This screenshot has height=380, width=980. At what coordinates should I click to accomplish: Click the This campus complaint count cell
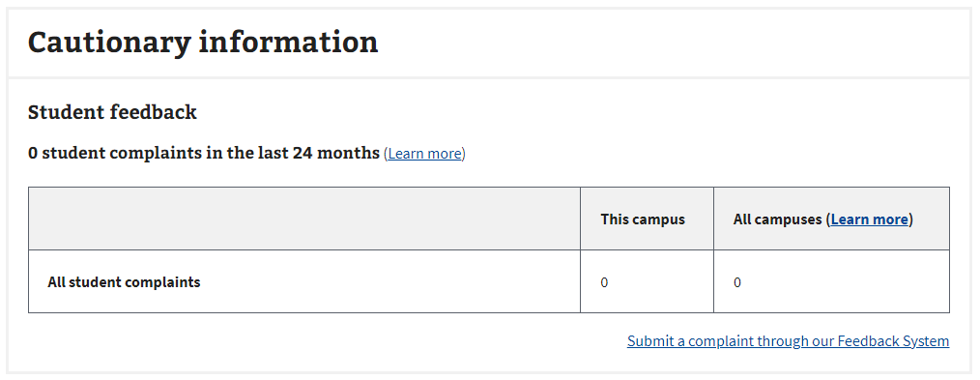coord(647,282)
